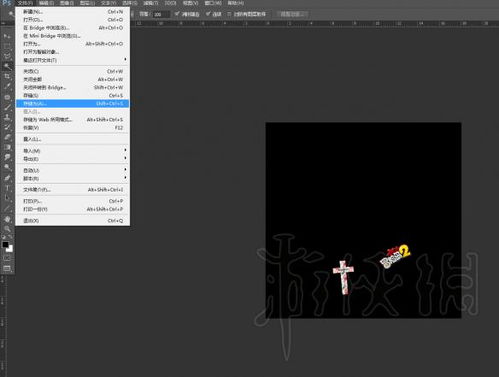Select the Eraser tool
This screenshot has height=377, width=499.
point(7,137)
